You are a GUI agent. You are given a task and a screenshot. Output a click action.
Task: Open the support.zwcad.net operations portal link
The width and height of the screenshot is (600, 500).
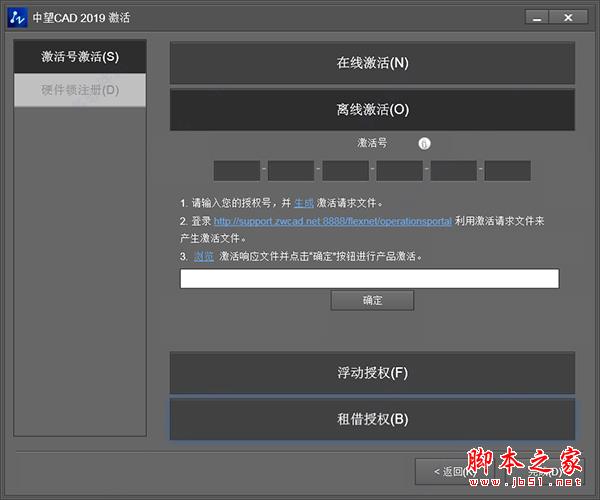333,221
